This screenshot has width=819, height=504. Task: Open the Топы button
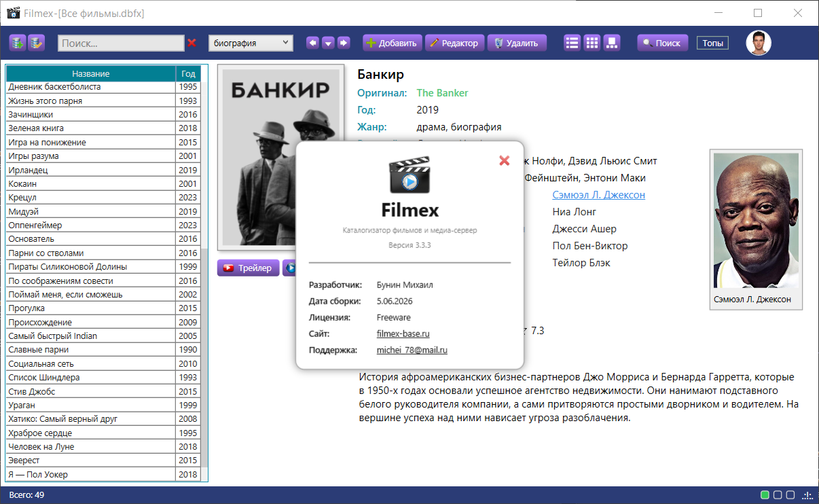point(712,43)
